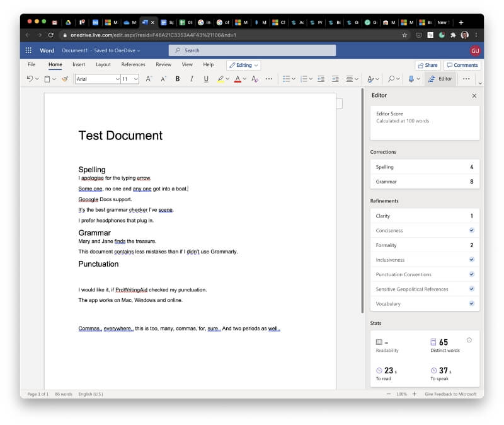Switch to the Insert ribbon tab
The width and height of the screenshot is (504, 425).
[79, 64]
